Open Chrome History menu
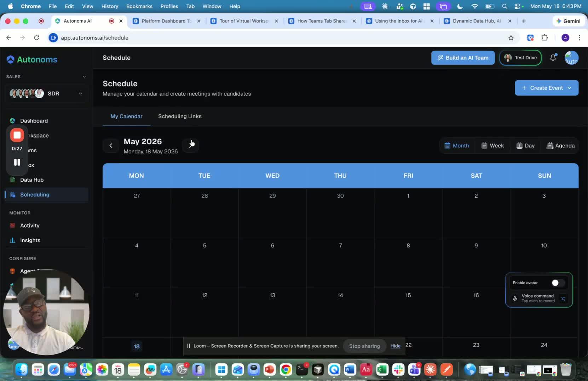The image size is (588, 381). [110, 6]
